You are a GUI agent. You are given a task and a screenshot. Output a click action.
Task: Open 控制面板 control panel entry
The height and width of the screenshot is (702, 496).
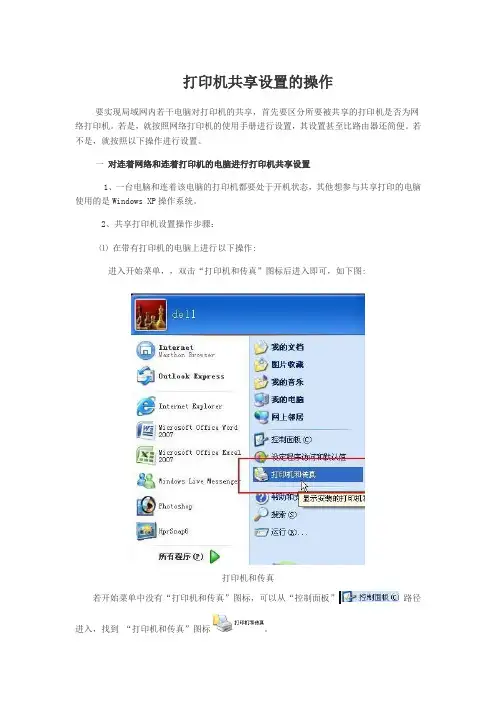coord(283,440)
